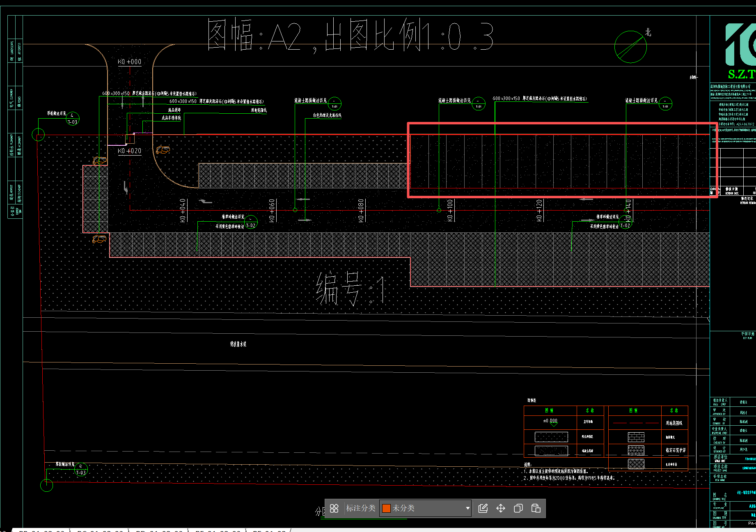This screenshot has width=756, height=532.
Task: Click the four-squares category grid icon
Action: pos(334,508)
